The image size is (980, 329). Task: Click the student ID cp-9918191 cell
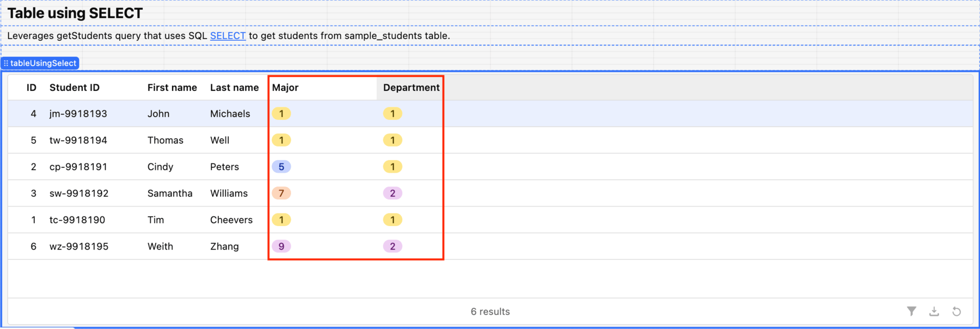tap(78, 167)
